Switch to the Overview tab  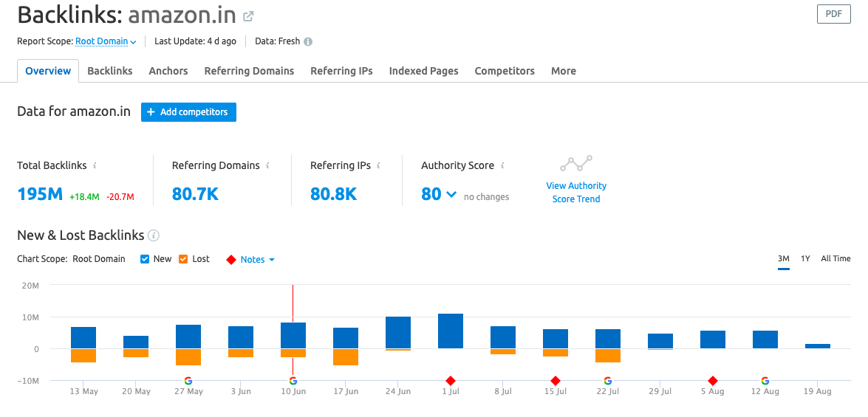48,71
